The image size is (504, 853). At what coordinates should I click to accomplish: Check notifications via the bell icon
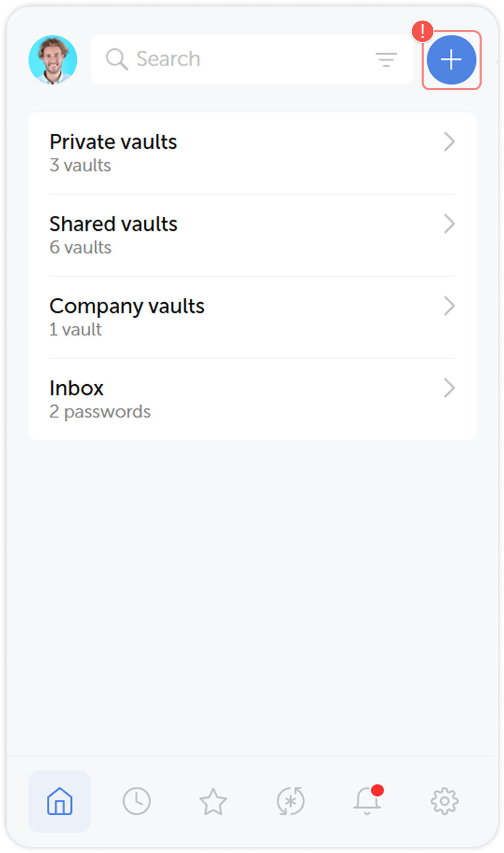(368, 800)
